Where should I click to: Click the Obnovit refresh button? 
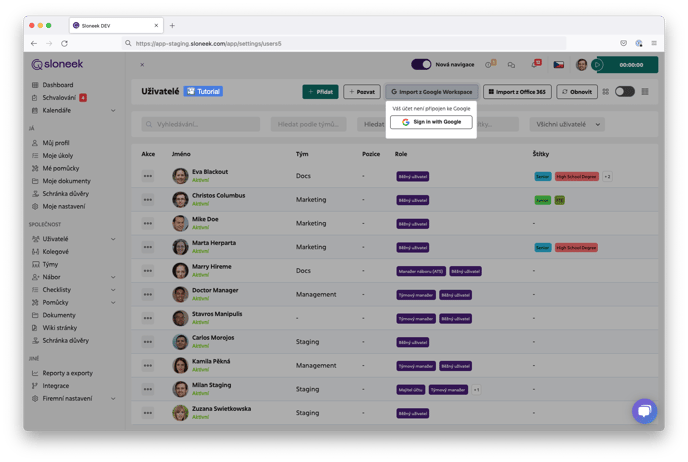point(577,92)
